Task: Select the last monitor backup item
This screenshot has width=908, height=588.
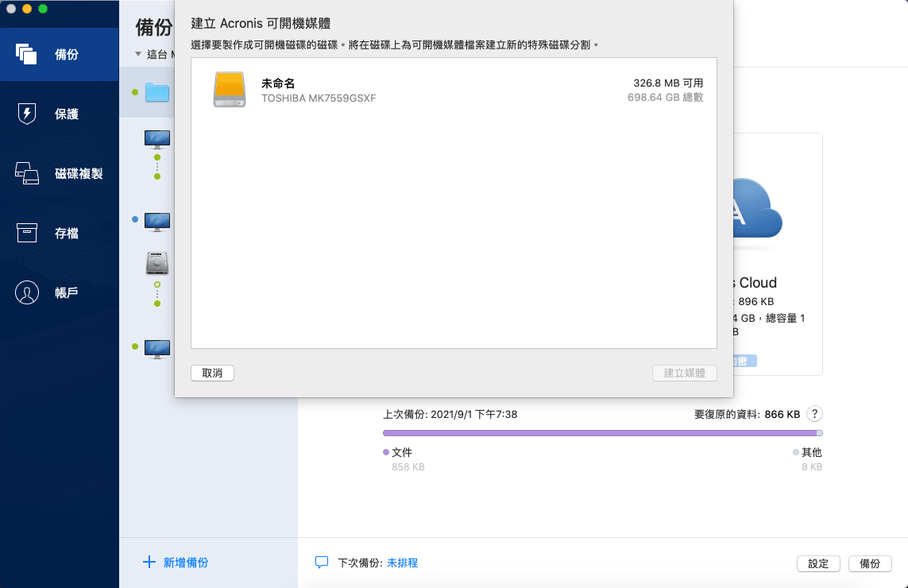Action: pyautogui.click(x=157, y=349)
